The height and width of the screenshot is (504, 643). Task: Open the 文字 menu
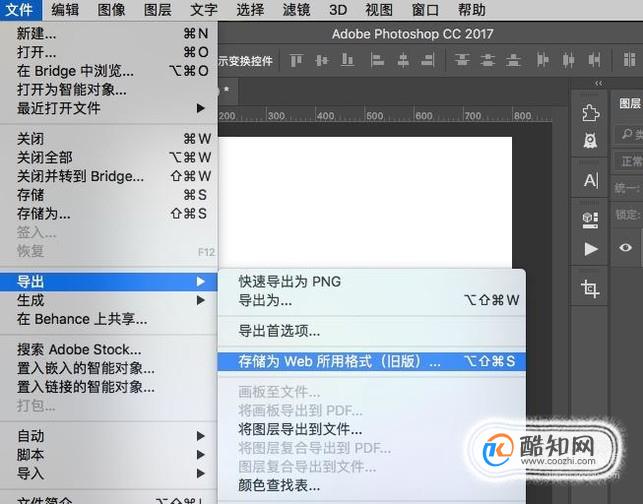[204, 10]
